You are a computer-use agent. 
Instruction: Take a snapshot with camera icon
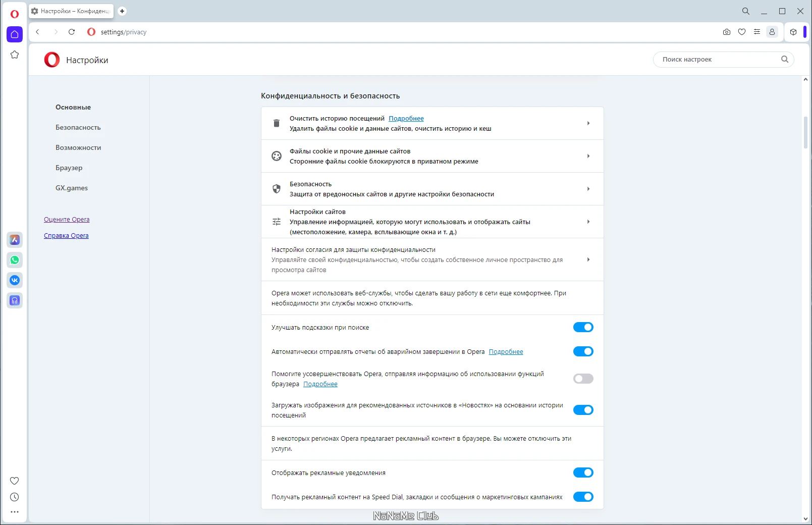(x=727, y=32)
